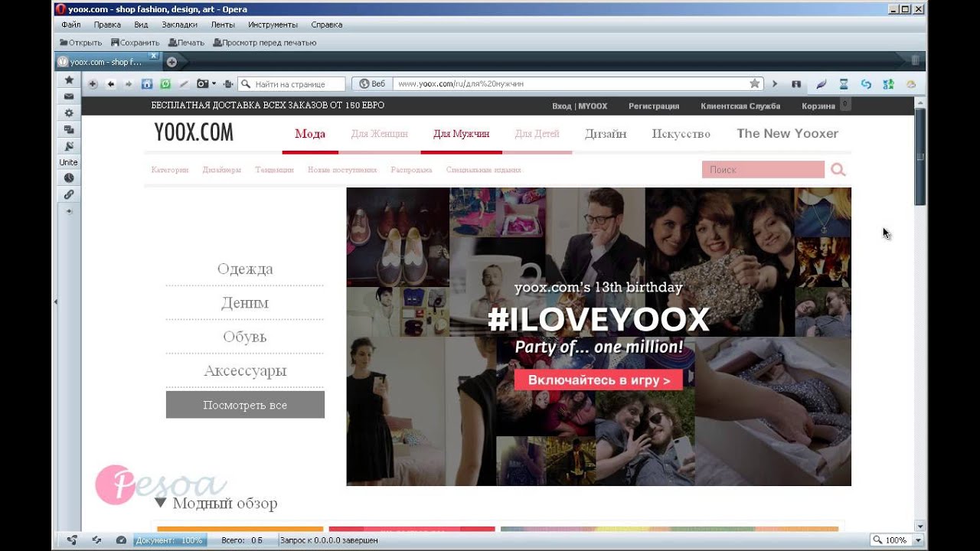Viewport: 980px width, 551px height.
Task: Click the add panel plus button in sidebar
Action: [x=69, y=210]
